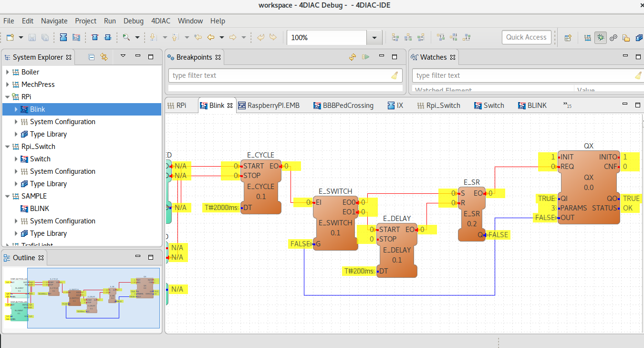
Task: Close the Outline view tab
Action: (41, 258)
